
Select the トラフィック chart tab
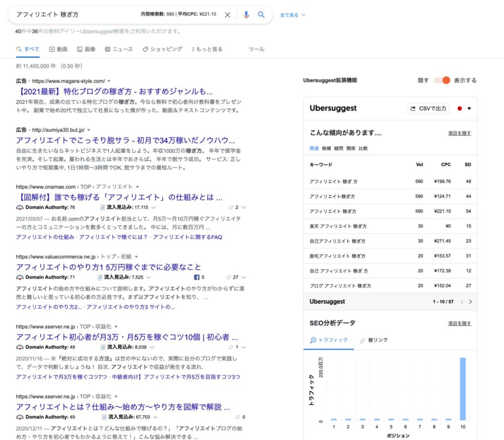click(x=329, y=340)
